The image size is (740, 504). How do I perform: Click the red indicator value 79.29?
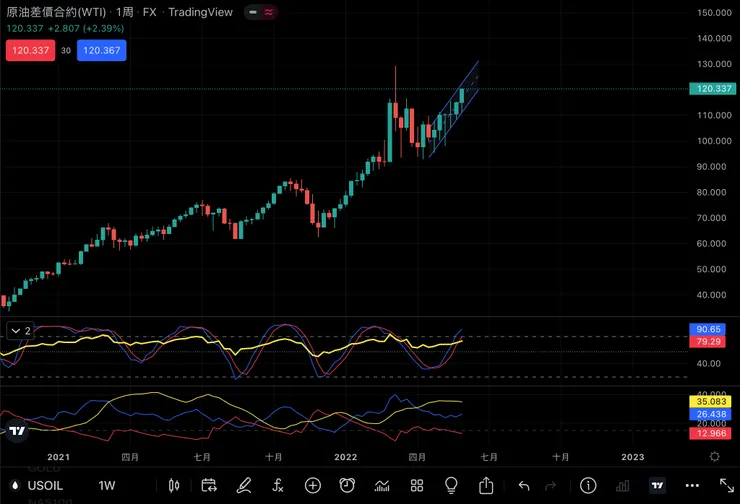pyautogui.click(x=707, y=341)
